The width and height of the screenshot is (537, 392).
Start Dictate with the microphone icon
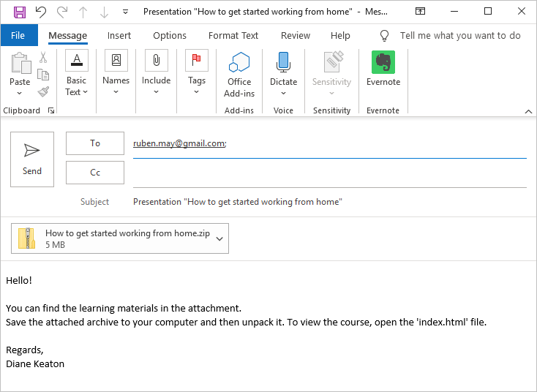(283, 62)
